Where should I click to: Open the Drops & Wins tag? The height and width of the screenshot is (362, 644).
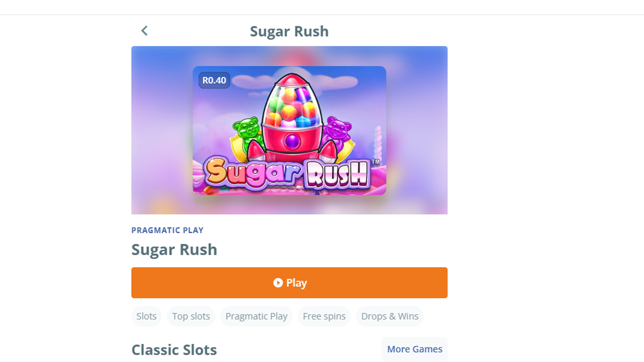(x=390, y=316)
